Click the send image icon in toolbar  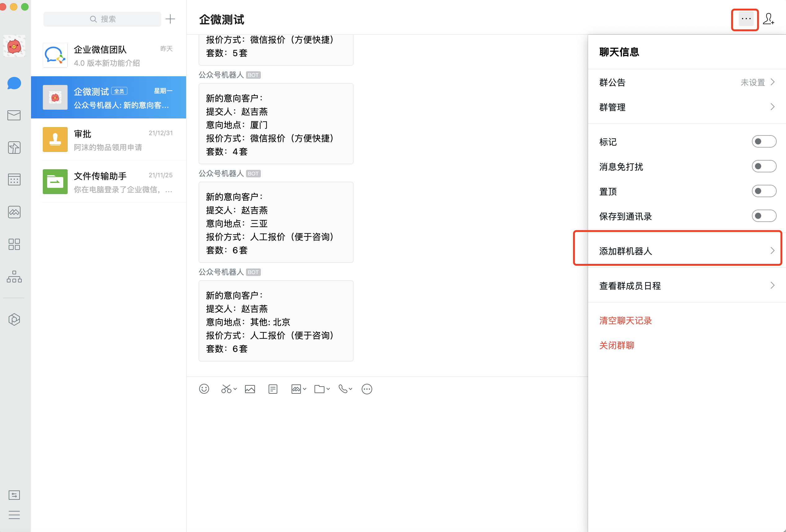click(x=250, y=389)
